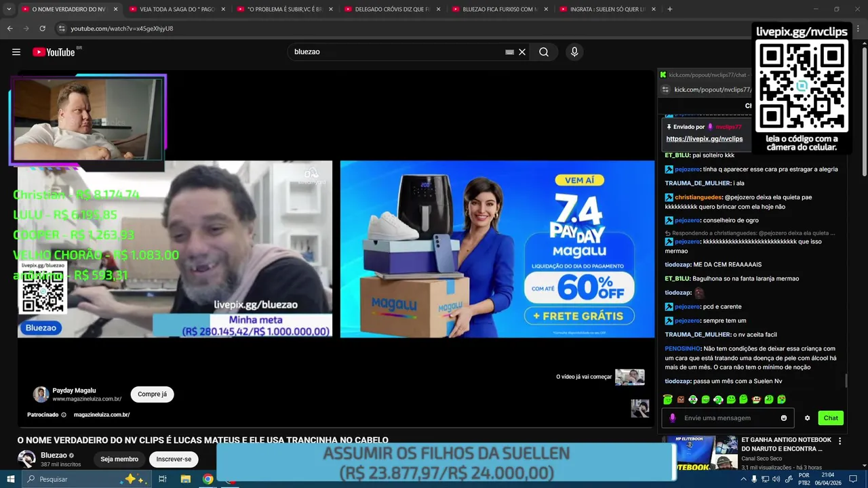Switch to tab DELEGADO CRÓVIS DIZ QUE
The width and height of the screenshot is (868, 488).
pyautogui.click(x=393, y=9)
